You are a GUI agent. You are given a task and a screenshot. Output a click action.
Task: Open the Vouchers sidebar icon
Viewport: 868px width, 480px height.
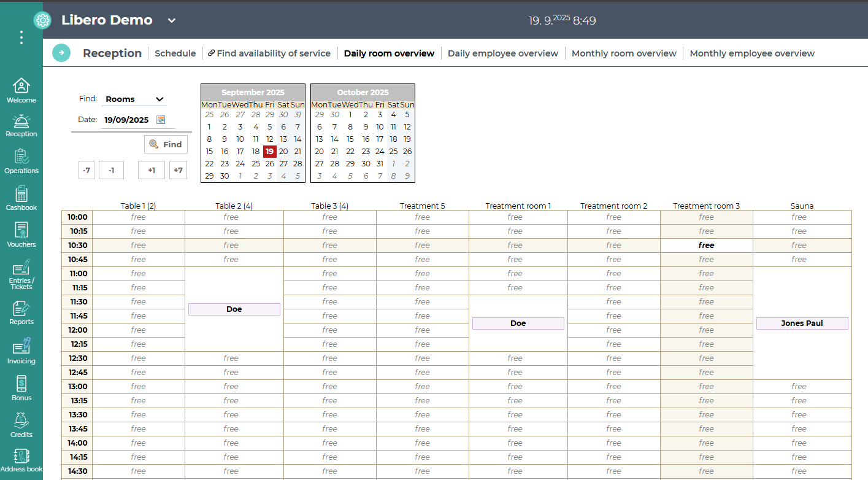[x=21, y=231]
